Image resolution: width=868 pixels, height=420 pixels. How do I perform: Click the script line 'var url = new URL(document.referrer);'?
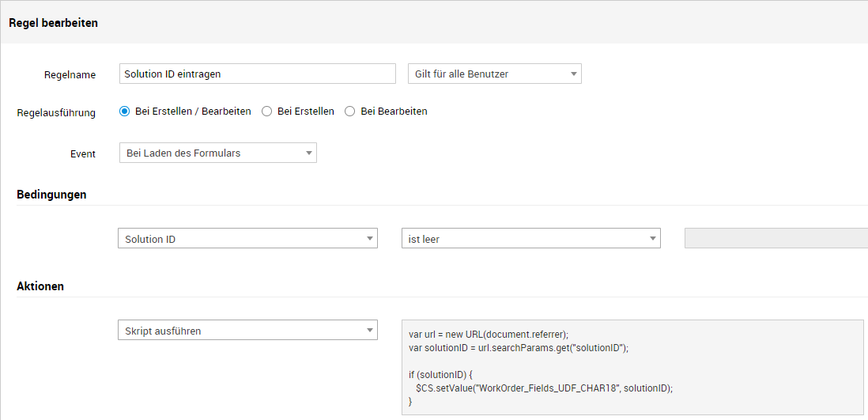pyautogui.click(x=489, y=334)
